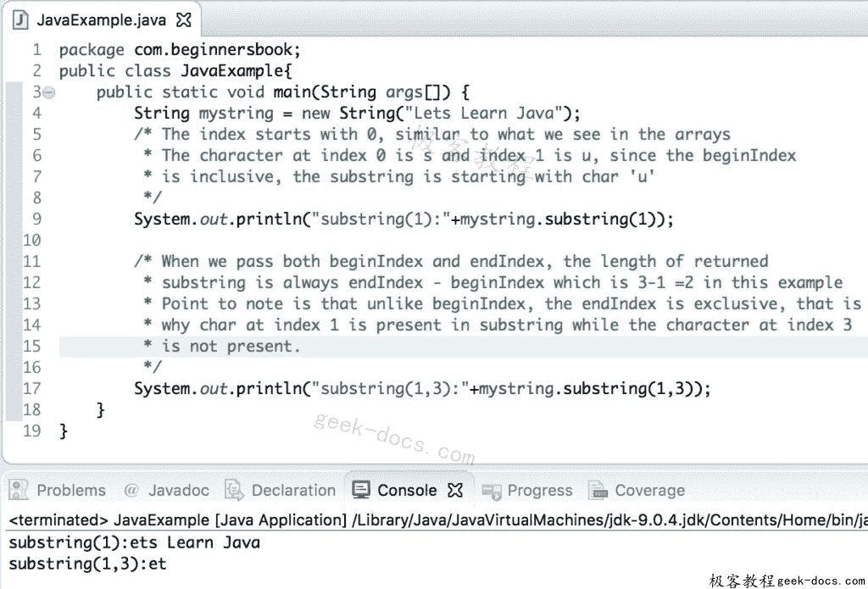Click the Coverage view icon

[598, 490]
